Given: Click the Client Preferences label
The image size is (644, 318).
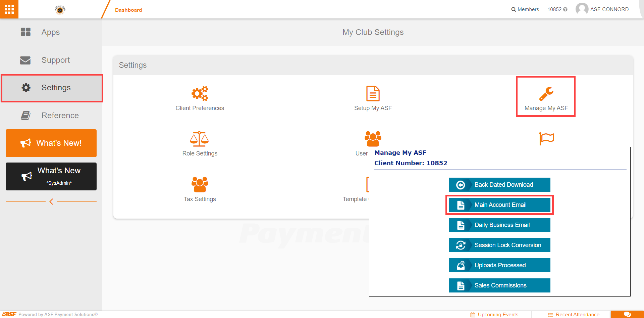Looking at the screenshot, I should click(x=200, y=108).
